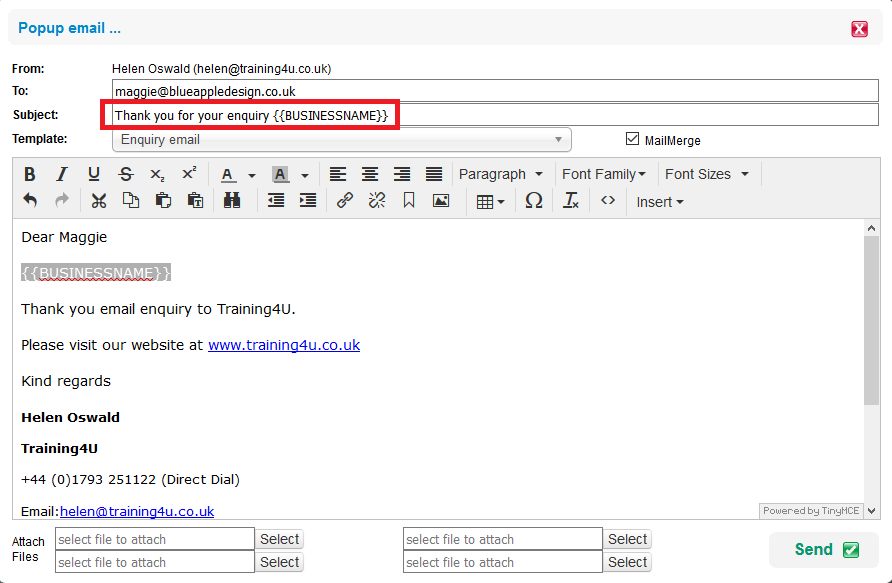The height and width of the screenshot is (583, 892).
Task: Click bottom-left attach file field
Action: (155, 562)
